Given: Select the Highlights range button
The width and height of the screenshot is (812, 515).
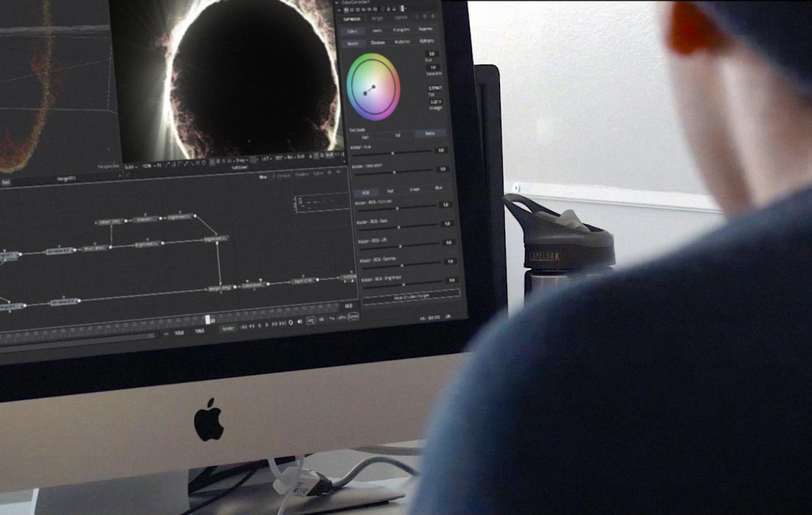Looking at the screenshot, I should click(427, 41).
